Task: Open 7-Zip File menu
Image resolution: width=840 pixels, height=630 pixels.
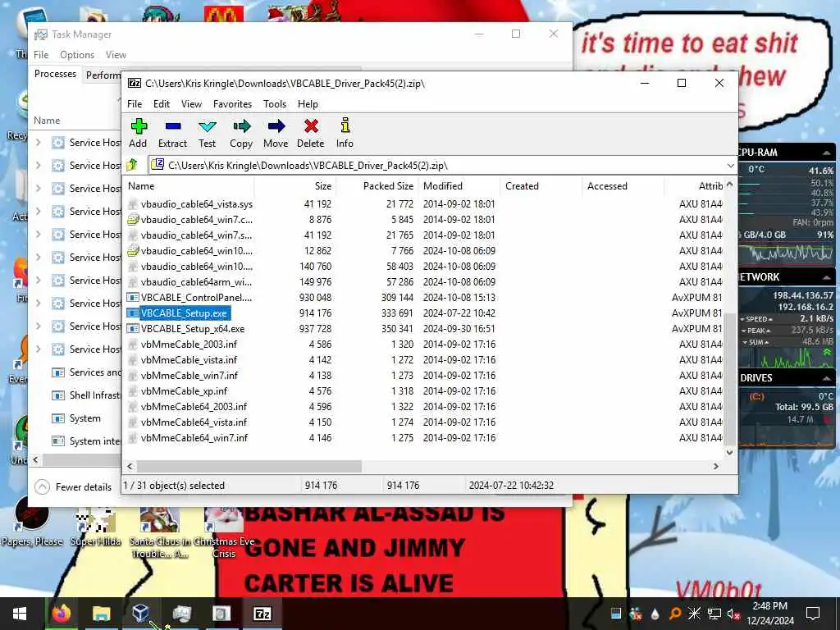Action: (x=135, y=104)
